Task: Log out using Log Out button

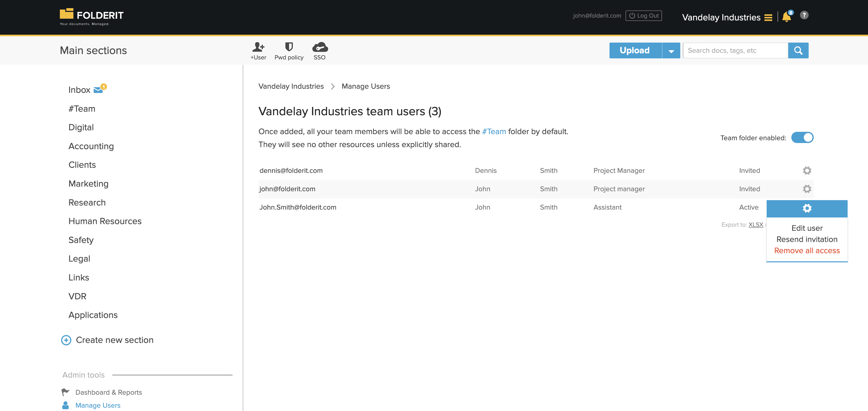Action: pos(643,16)
